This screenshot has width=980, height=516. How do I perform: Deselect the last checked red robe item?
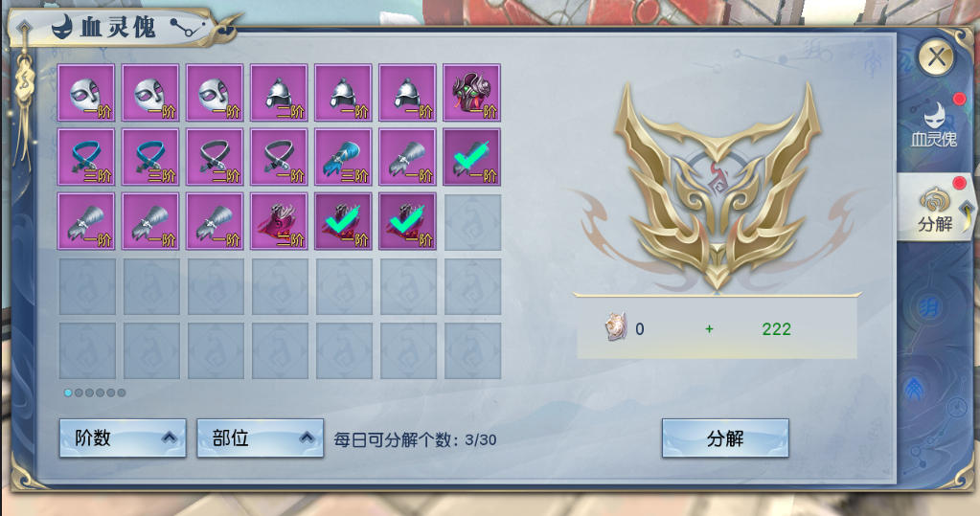click(407, 222)
